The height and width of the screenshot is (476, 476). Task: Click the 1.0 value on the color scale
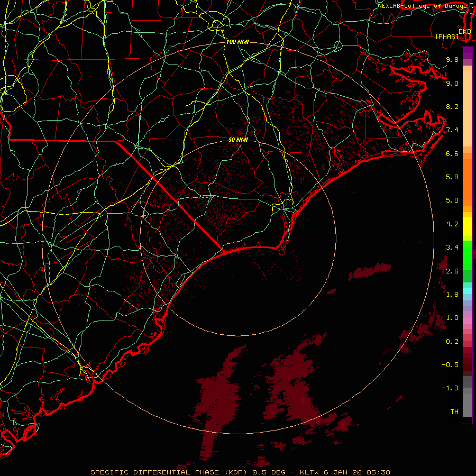coord(452,318)
